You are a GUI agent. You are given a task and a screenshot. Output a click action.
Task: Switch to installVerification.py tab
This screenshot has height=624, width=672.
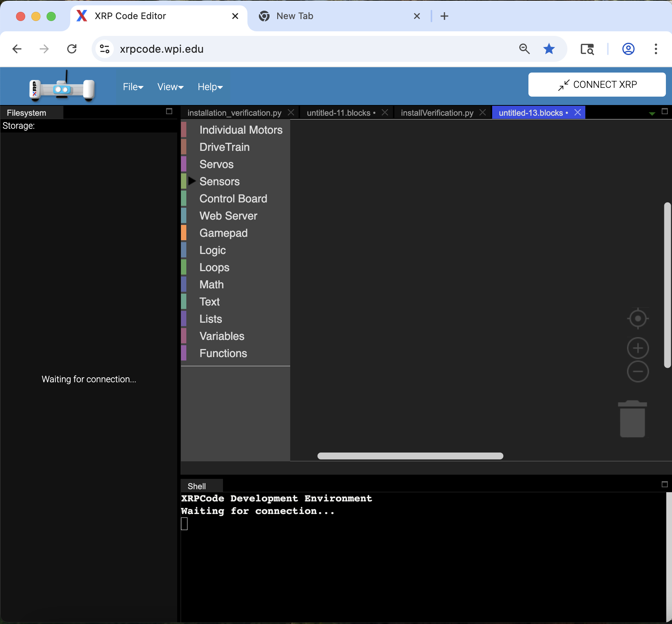point(437,113)
